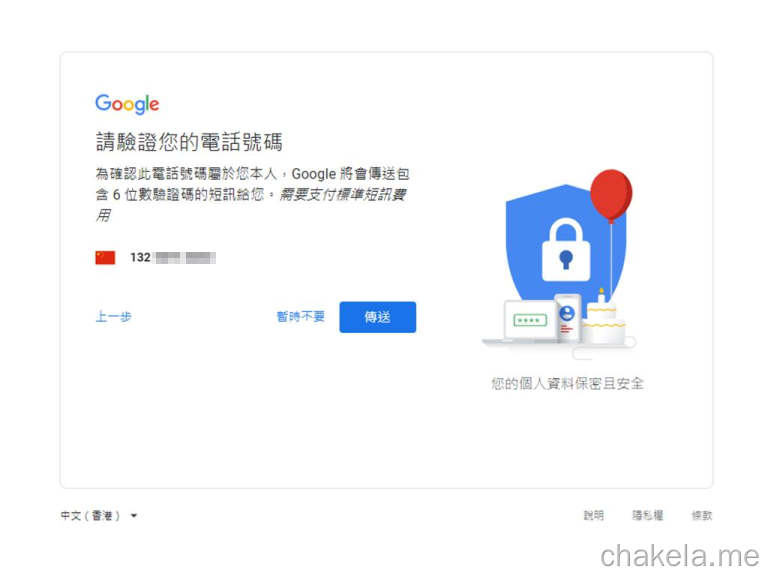
Task: Click the phone number starting with 132
Action: click(173, 258)
